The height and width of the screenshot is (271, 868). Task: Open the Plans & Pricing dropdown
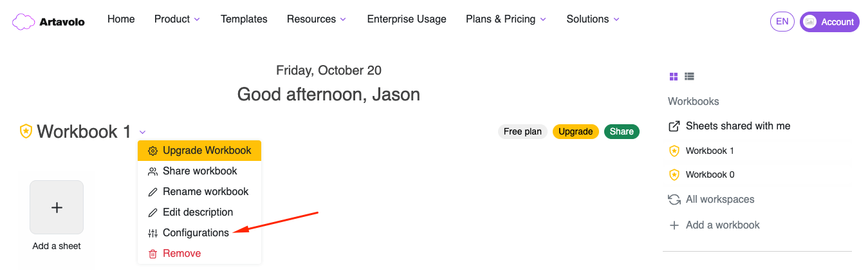pyautogui.click(x=506, y=19)
